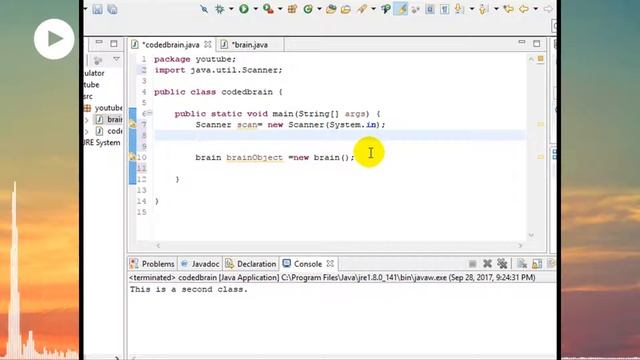The width and height of the screenshot is (640, 360).
Task: Click the Open Type toolbar icon
Action: click(331, 9)
